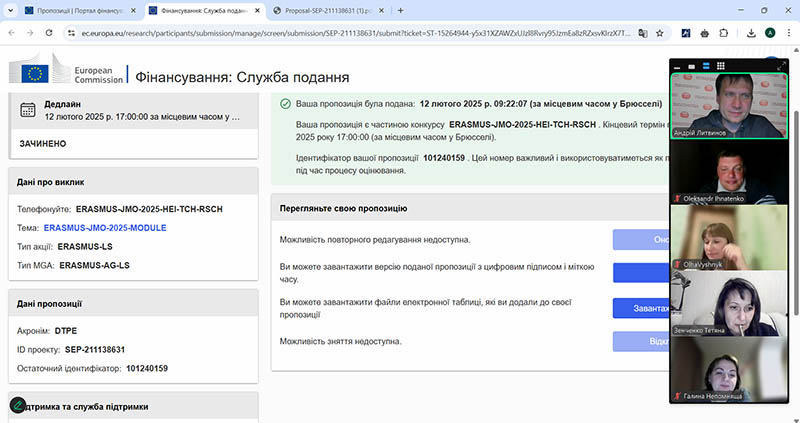Image resolution: width=800 pixels, height=423 pixels.
Task: Click project ID 'SEP-211138631' in Дані пропозиції
Action: 95,350
